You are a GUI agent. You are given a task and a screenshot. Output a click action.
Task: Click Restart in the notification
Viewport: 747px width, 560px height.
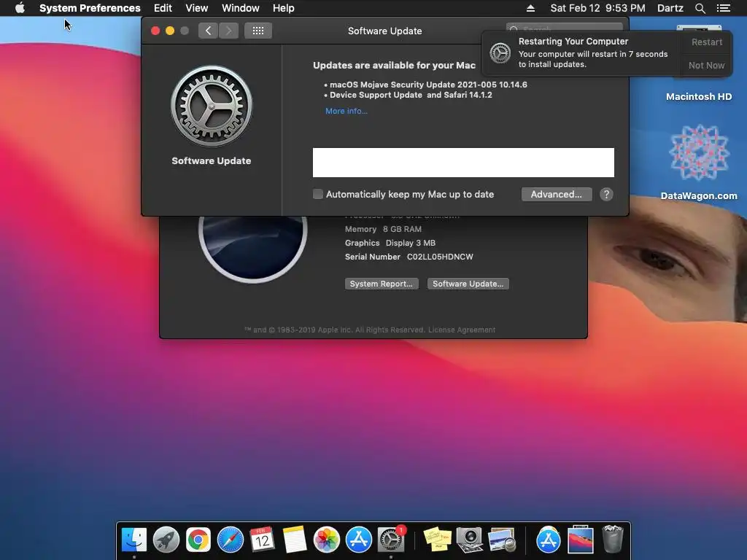(707, 42)
